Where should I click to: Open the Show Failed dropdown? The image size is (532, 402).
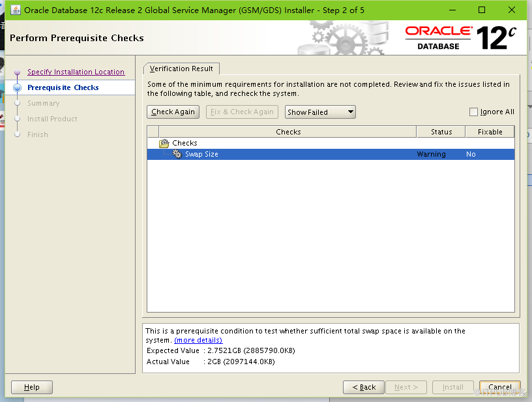320,112
